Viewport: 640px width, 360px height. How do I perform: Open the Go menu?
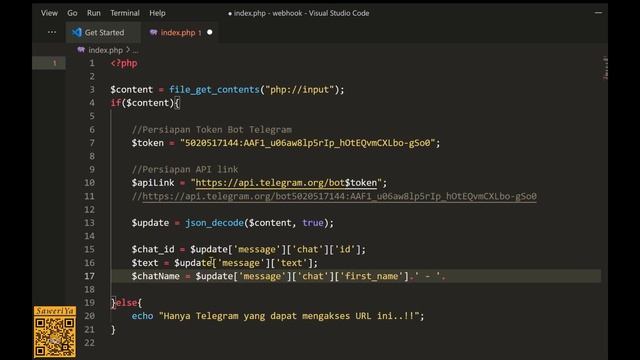point(72,13)
